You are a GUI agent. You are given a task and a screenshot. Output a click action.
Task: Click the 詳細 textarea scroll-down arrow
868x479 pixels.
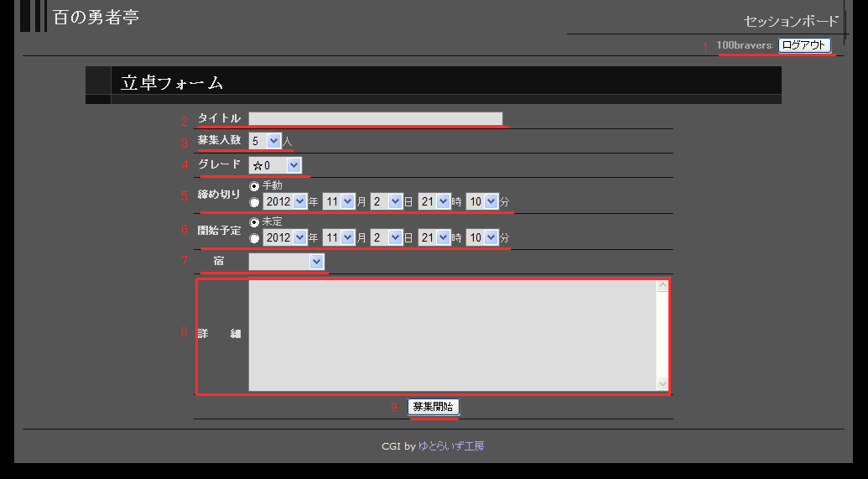pyautogui.click(x=663, y=383)
